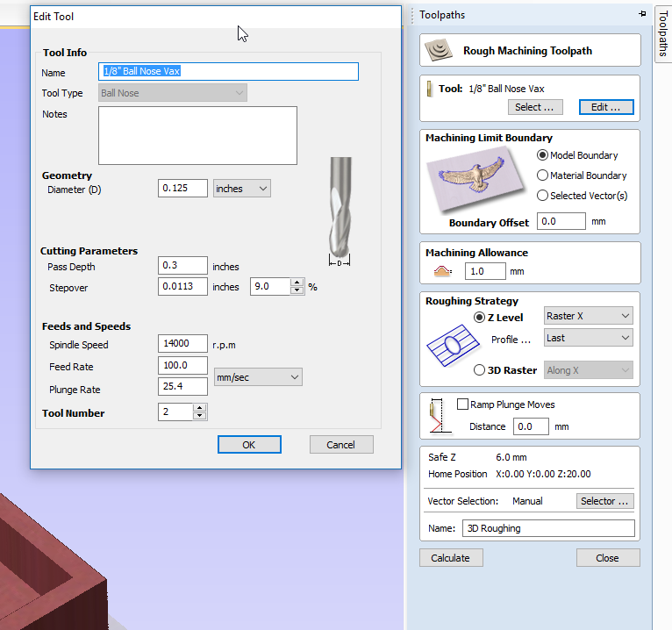Increase Tool Number with up arrow
The height and width of the screenshot is (630, 672).
click(x=200, y=408)
